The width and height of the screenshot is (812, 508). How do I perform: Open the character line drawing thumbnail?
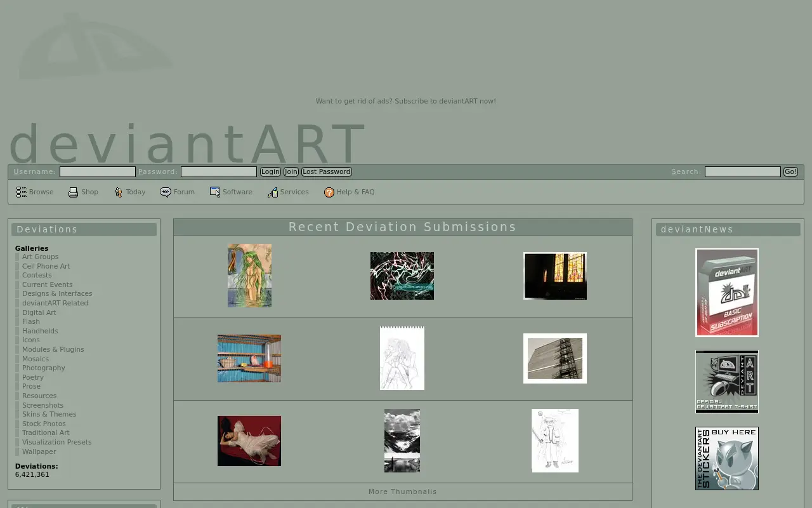[x=555, y=441]
